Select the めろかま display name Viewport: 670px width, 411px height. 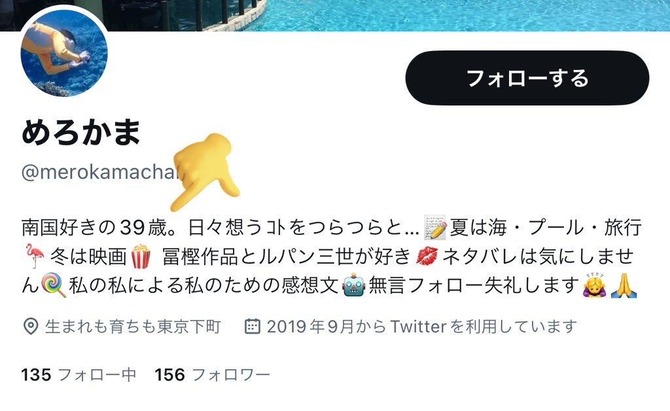point(81,132)
